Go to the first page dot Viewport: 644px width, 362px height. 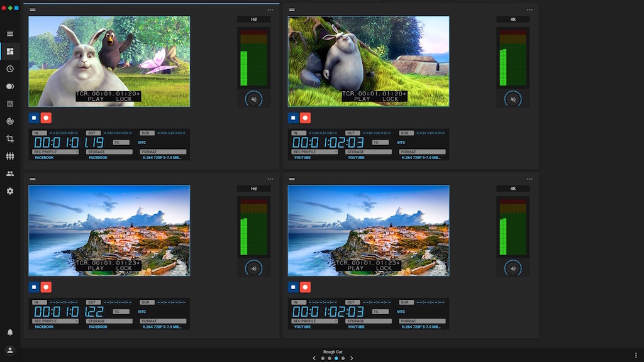click(323, 358)
